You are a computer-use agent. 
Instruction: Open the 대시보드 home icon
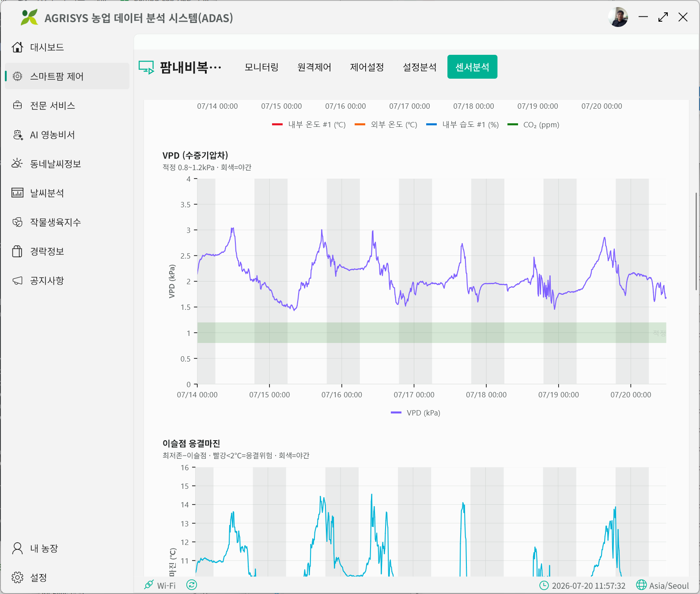click(x=17, y=47)
